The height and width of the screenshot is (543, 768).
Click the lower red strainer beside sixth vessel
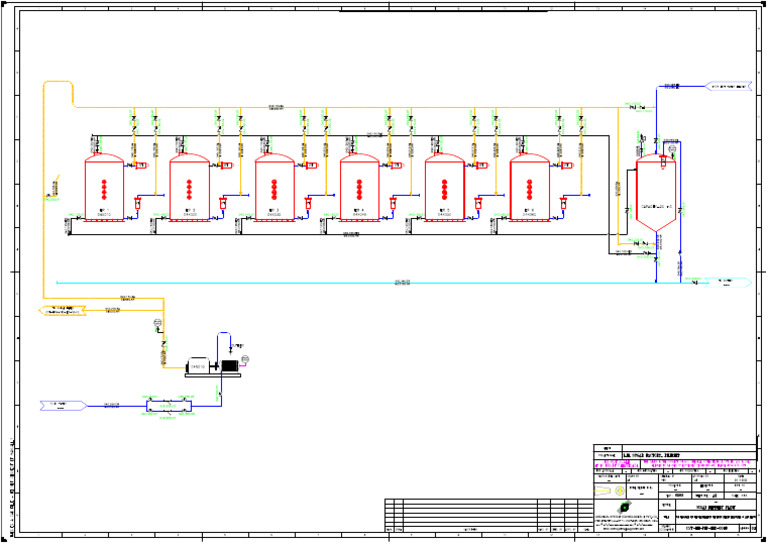(563, 202)
